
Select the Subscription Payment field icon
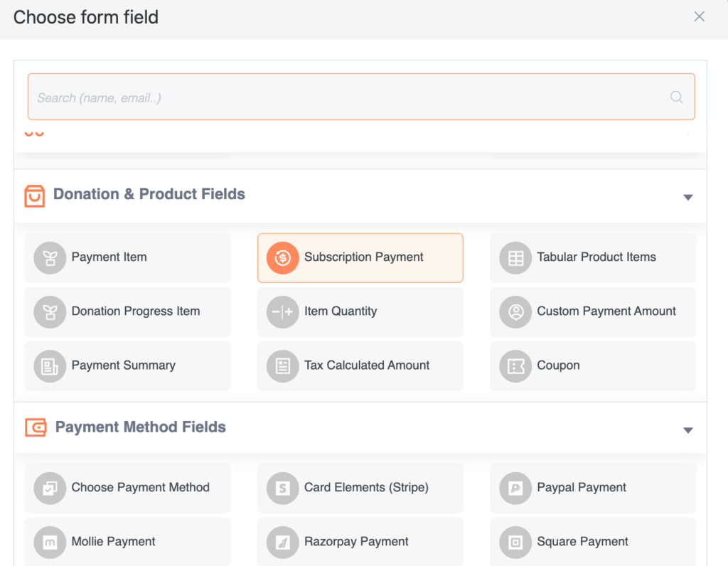[282, 257]
